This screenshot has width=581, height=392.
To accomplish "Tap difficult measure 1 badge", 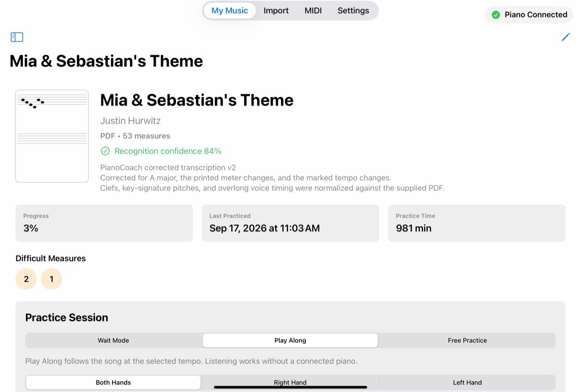I will point(51,279).
